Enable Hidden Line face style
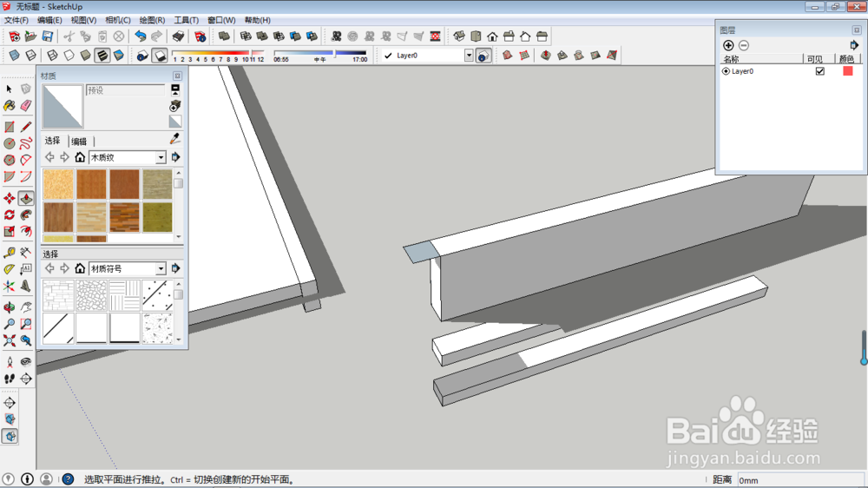 pos(69,56)
